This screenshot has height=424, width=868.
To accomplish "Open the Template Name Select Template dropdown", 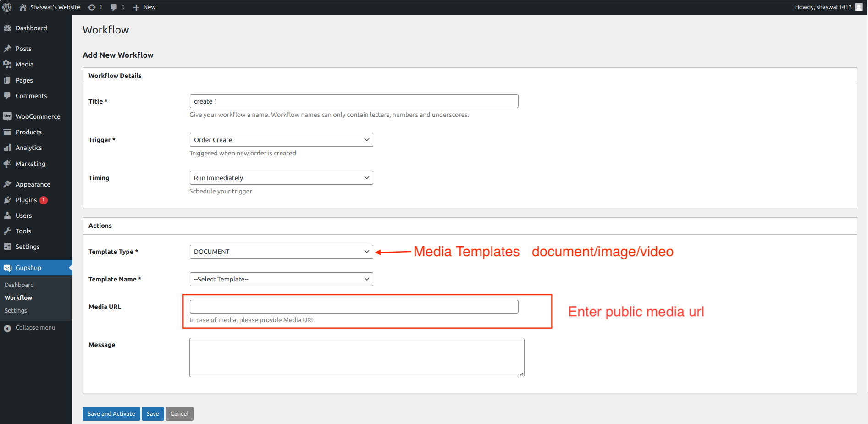I will point(281,279).
